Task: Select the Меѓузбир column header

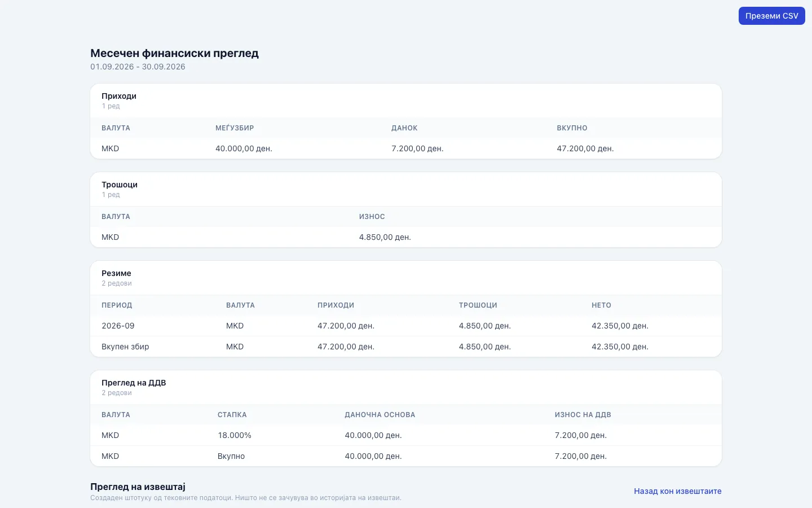Action: 235,128
